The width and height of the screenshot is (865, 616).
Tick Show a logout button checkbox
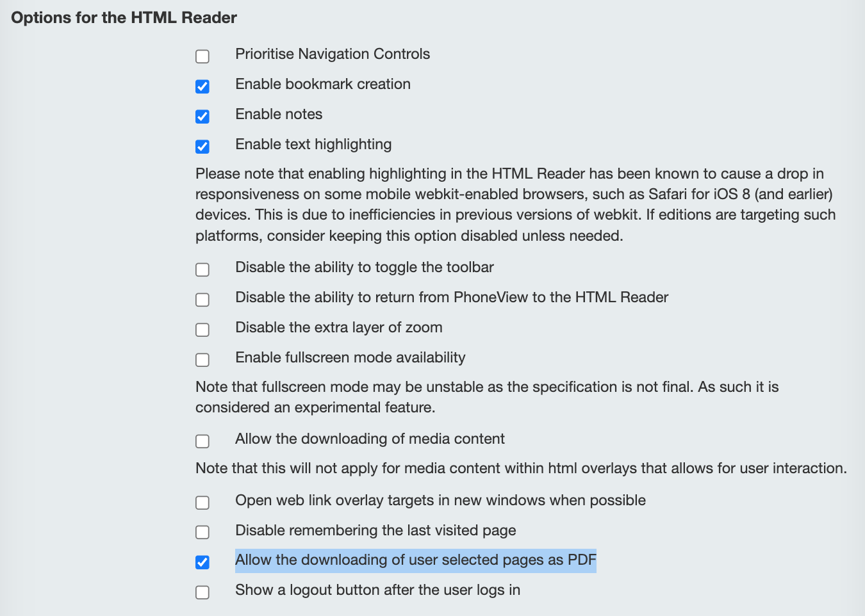pyautogui.click(x=202, y=592)
